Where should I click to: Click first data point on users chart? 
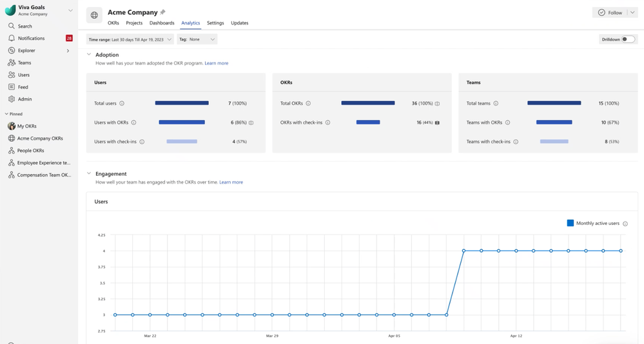click(x=115, y=315)
